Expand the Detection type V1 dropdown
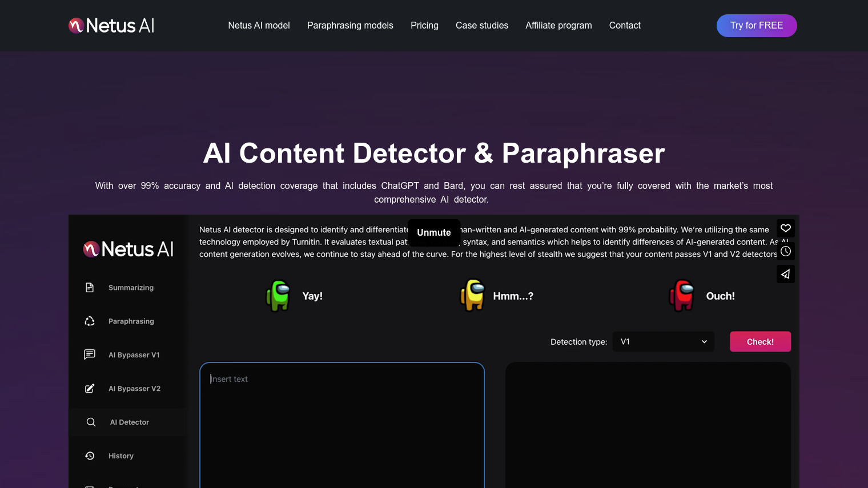Viewport: 868px width, 488px height. click(x=664, y=342)
